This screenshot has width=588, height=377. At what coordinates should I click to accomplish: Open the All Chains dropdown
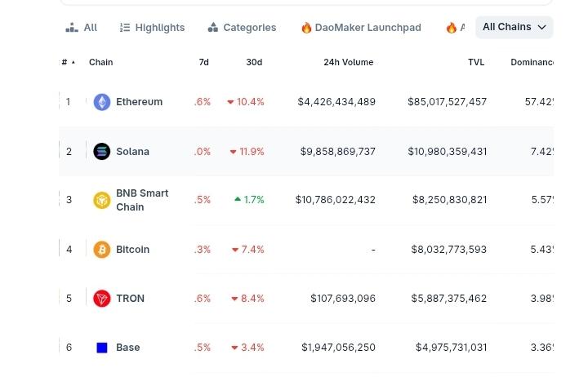(x=514, y=27)
